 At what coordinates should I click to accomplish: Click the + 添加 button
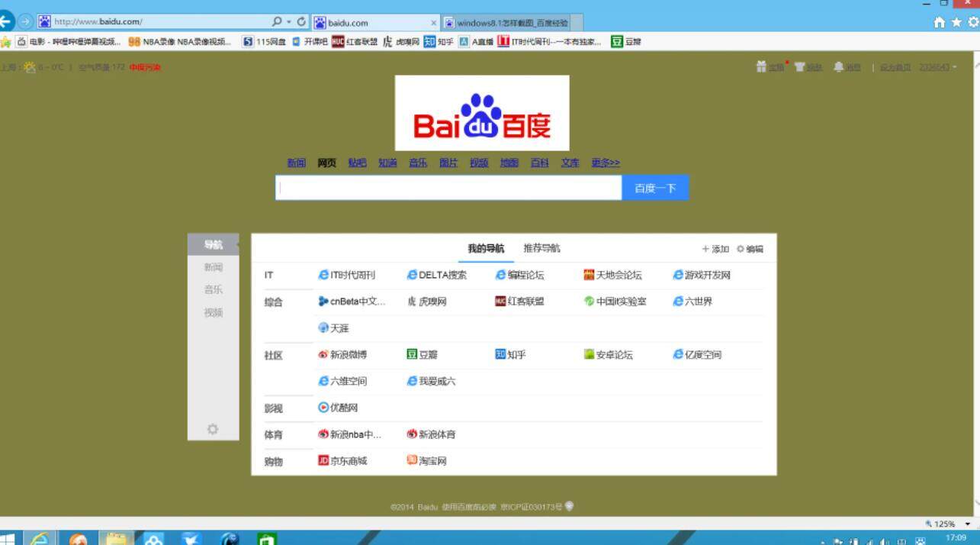click(715, 249)
